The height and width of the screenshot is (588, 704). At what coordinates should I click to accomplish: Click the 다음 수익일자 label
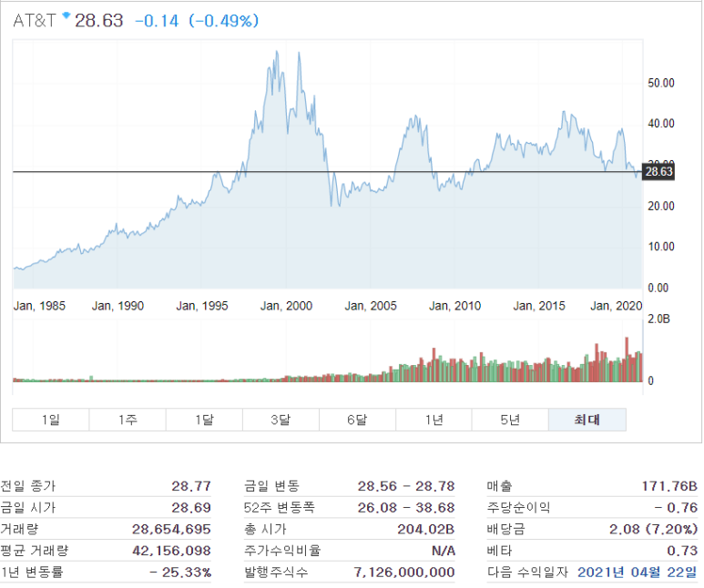coord(527,573)
